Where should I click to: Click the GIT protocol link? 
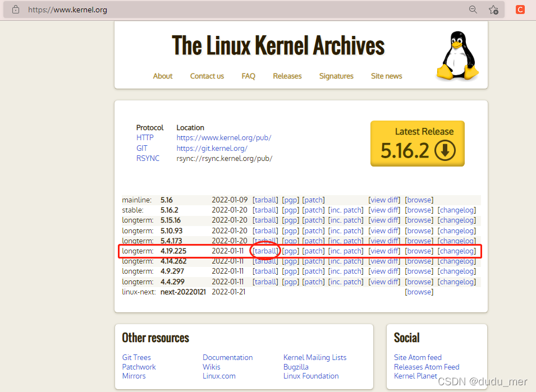[x=142, y=148]
